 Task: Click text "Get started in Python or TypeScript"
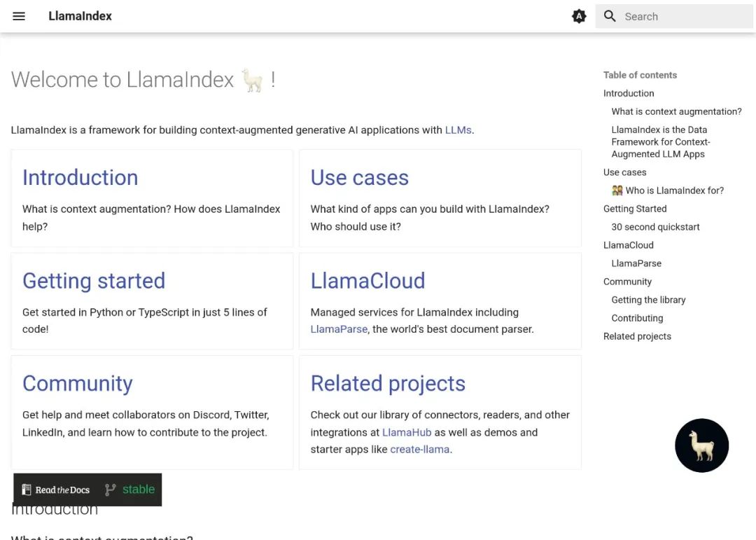106,312
